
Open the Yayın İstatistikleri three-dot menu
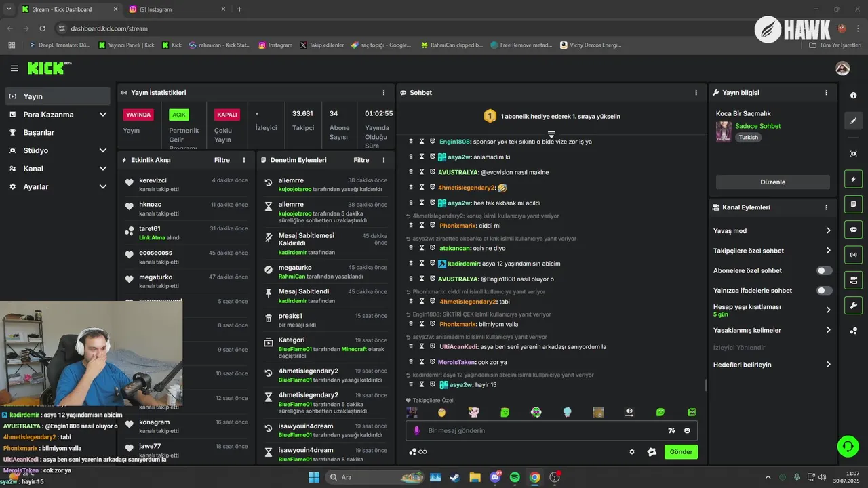[384, 93]
